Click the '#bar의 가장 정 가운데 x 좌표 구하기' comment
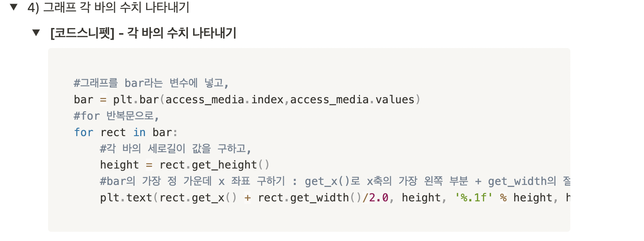This screenshot has height=241, width=644. tap(192, 181)
